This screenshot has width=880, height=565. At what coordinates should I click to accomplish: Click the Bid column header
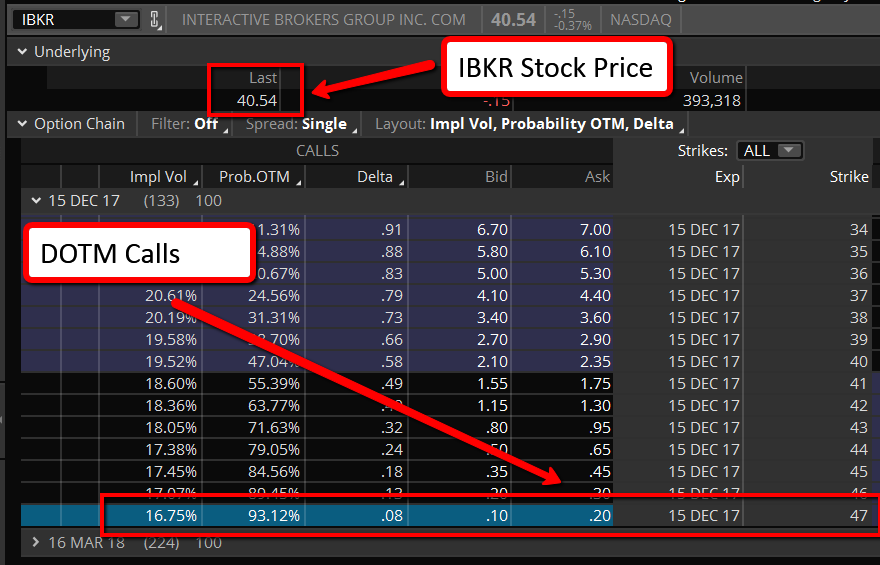pos(496,177)
